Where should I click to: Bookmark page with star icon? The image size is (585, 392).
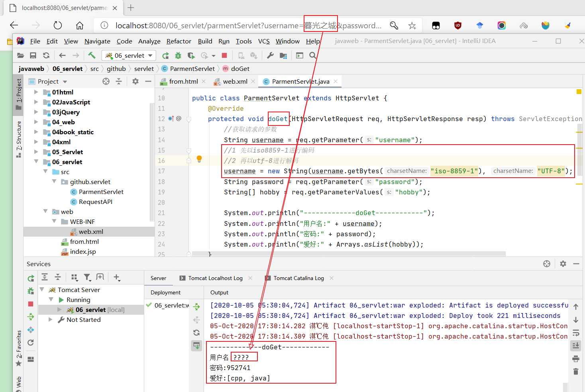click(412, 25)
